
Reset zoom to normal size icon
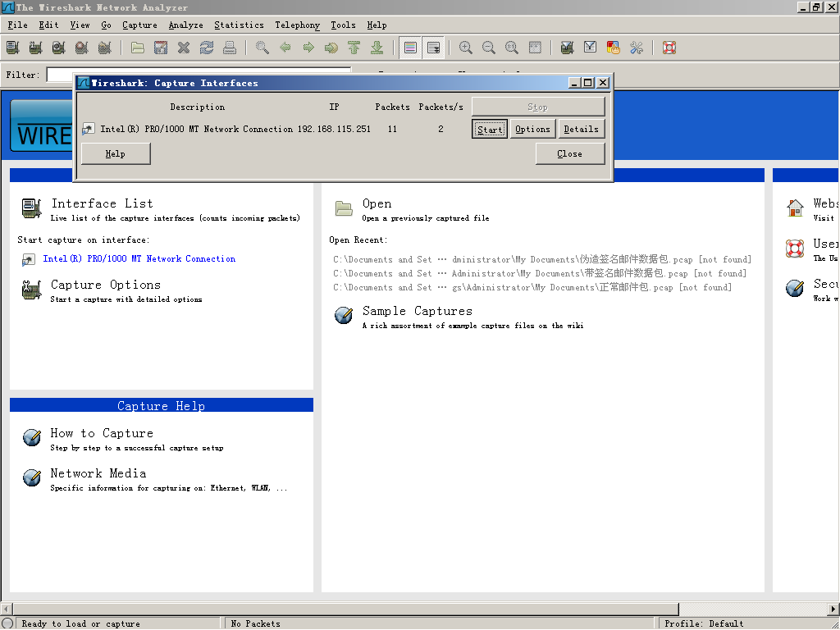(x=512, y=48)
